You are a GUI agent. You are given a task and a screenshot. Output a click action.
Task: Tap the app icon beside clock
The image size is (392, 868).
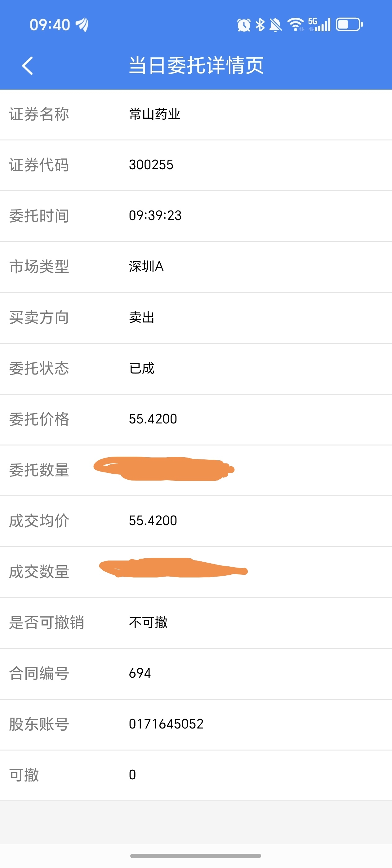point(82,24)
